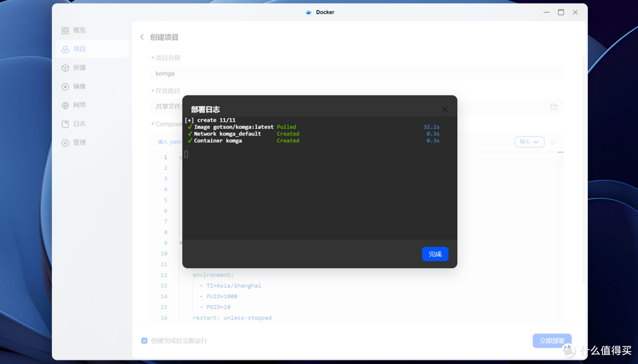Screen dimensions: 638x364
Task: Click the log line 'Container komga'
Action: (217, 140)
